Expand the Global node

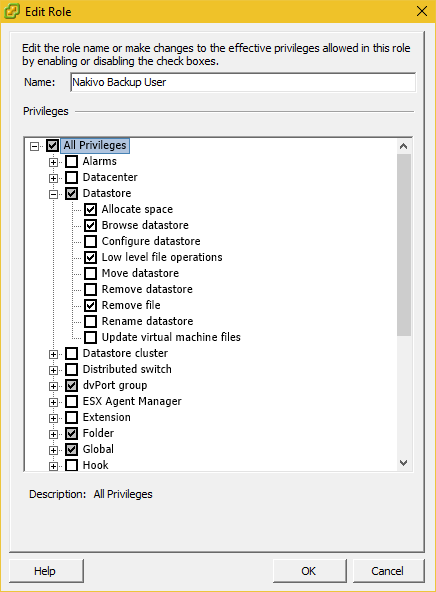53,450
